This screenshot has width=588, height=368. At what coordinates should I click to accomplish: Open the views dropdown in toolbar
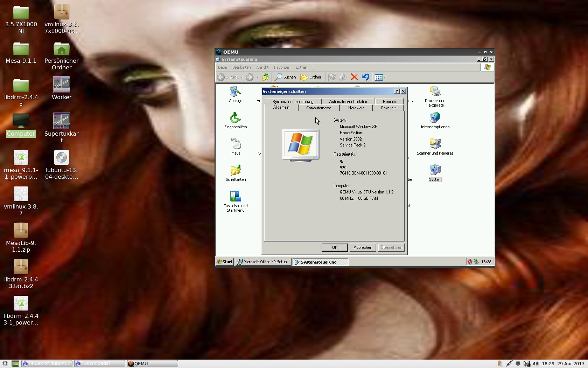(385, 77)
